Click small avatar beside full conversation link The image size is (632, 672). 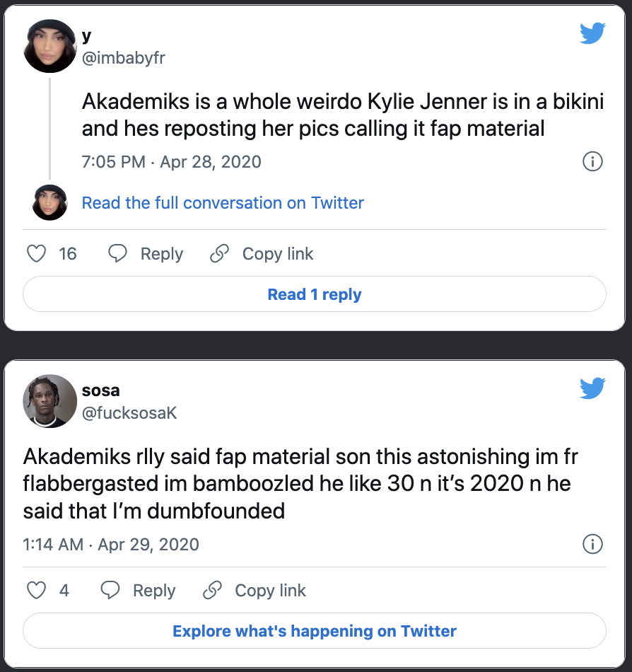tap(50, 203)
